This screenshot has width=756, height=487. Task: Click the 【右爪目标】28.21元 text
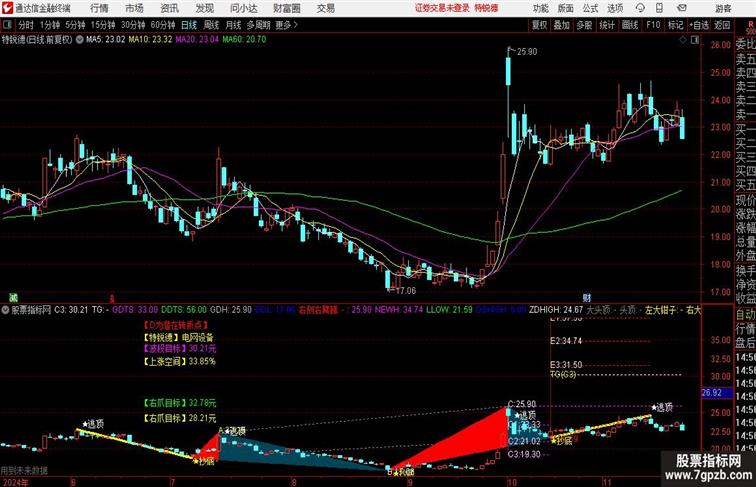[x=179, y=418]
